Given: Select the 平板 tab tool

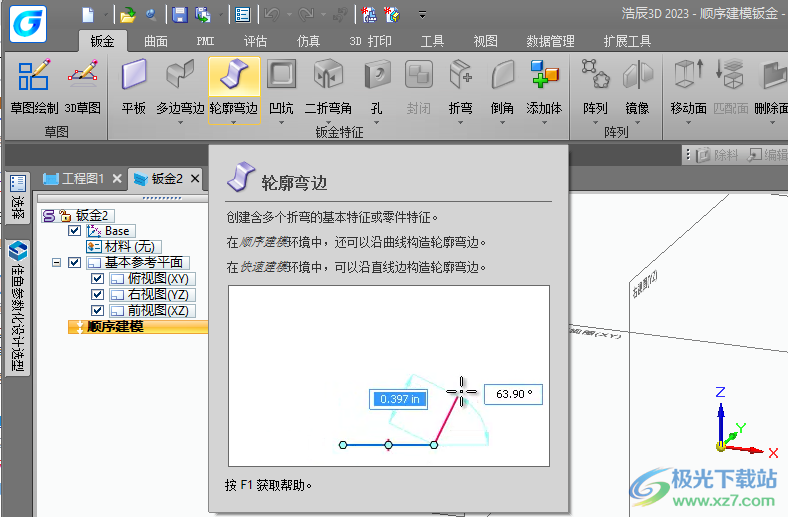Looking at the screenshot, I should pyautogui.click(x=134, y=86).
